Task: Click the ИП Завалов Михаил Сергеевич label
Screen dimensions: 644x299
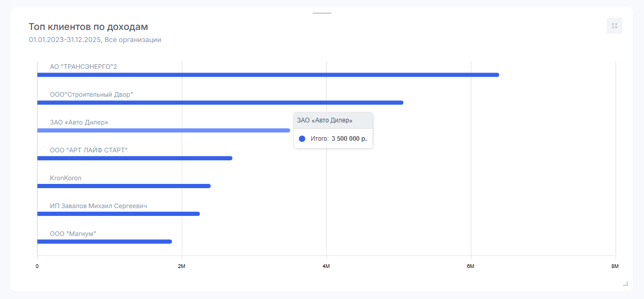Action: pyautogui.click(x=98, y=206)
